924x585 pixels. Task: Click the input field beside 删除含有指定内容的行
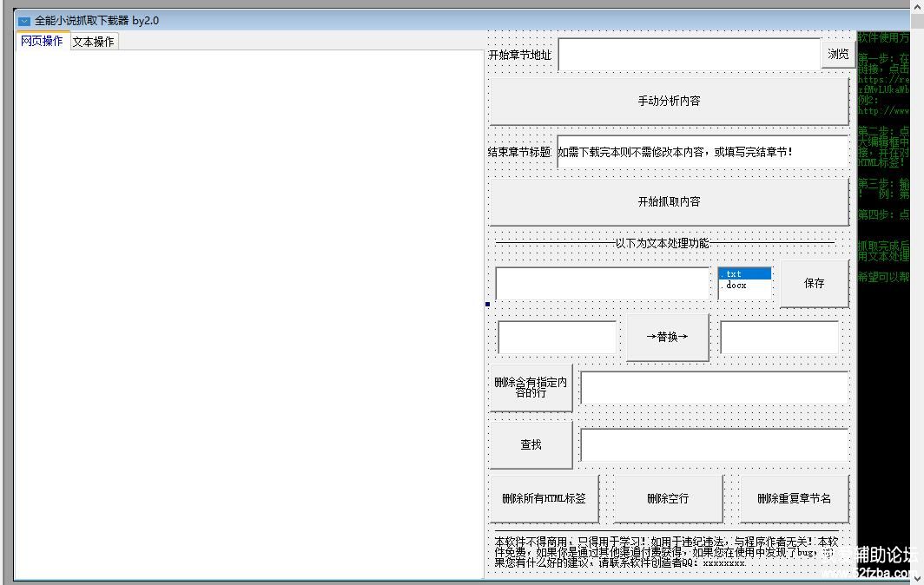pyautogui.click(x=714, y=388)
